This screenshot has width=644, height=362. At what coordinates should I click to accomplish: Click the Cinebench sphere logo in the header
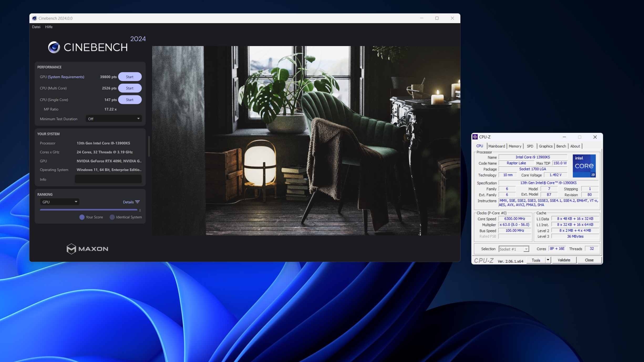point(54,47)
